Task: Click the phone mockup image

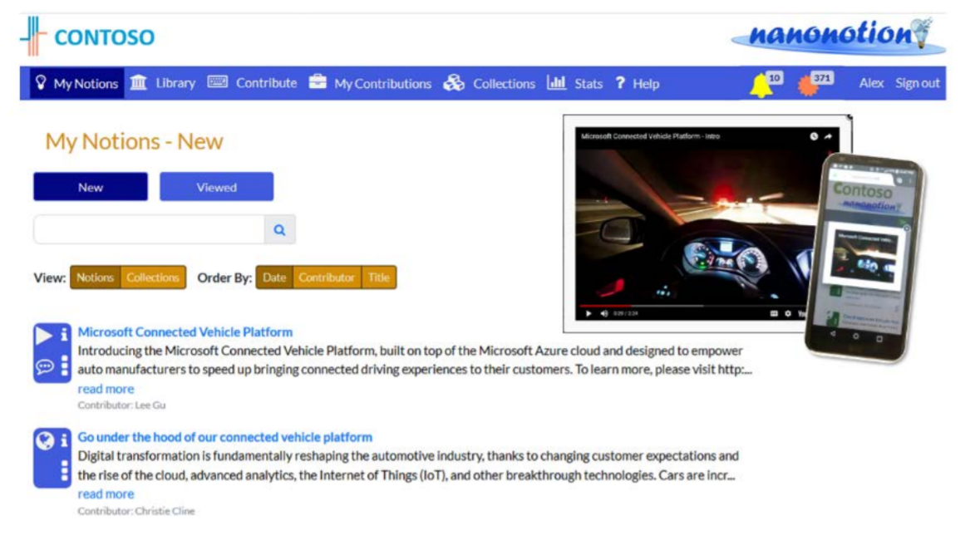Action: [865, 257]
